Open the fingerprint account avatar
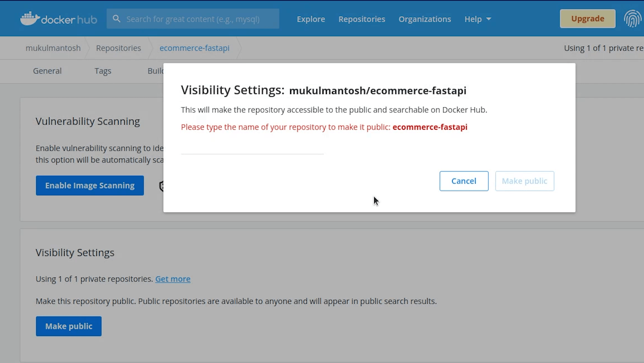This screenshot has width=644, height=363. pos(632,19)
